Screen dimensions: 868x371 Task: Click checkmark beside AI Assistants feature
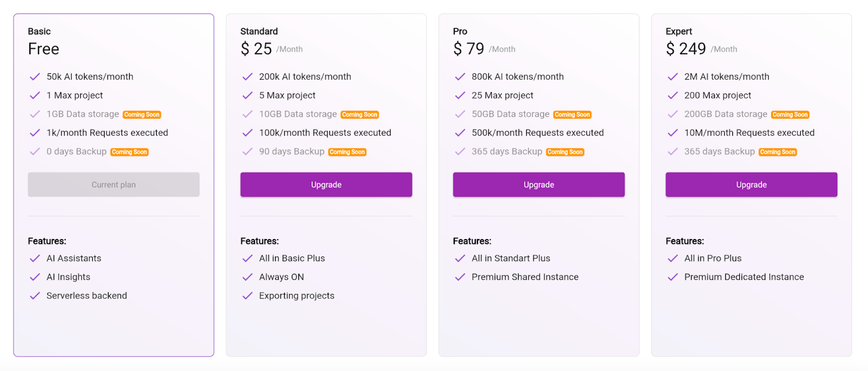click(35, 259)
